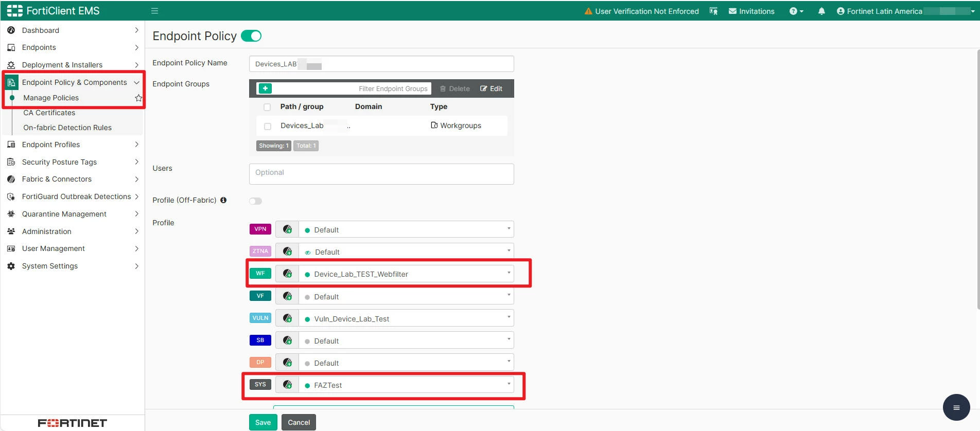Click the SYS profile sync icon
This screenshot has width=980, height=431.
[287, 385]
